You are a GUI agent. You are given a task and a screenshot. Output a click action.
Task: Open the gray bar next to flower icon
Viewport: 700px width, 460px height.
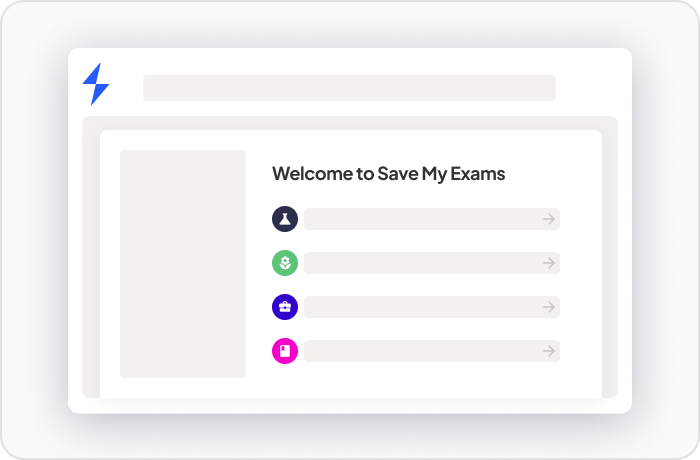tap(432, 263)
